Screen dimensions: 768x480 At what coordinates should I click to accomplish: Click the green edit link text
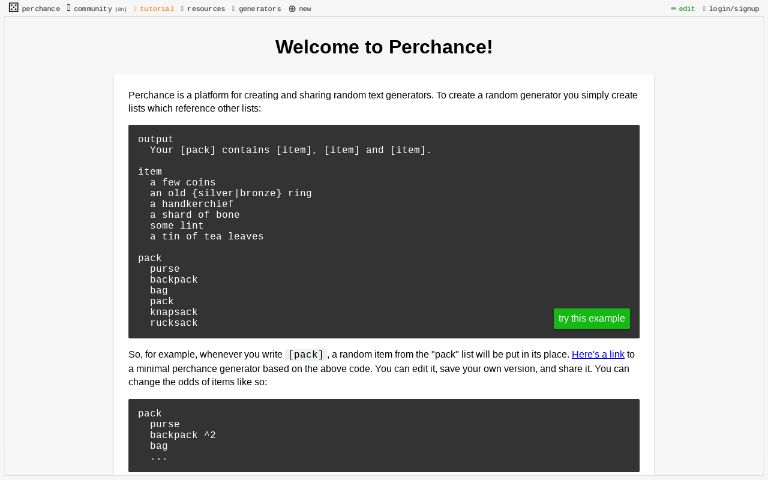[x=686, y=9]
